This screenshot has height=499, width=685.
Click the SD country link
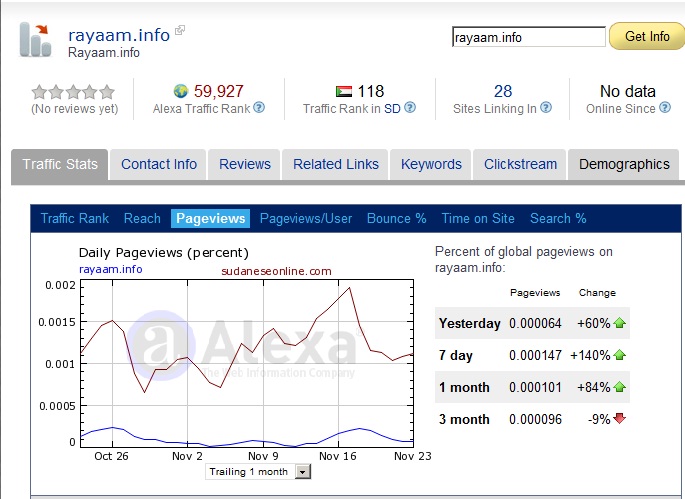(x=392, y=108)
